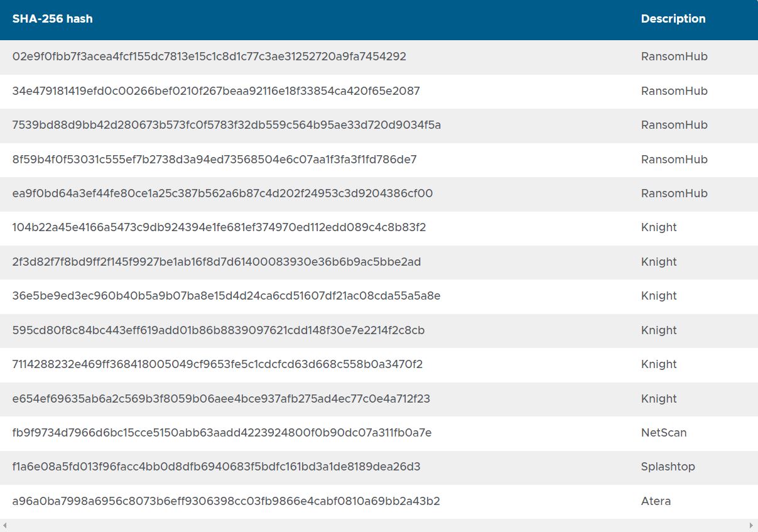
Task: Click the NetScan description cell
Action: click(664, 433)
